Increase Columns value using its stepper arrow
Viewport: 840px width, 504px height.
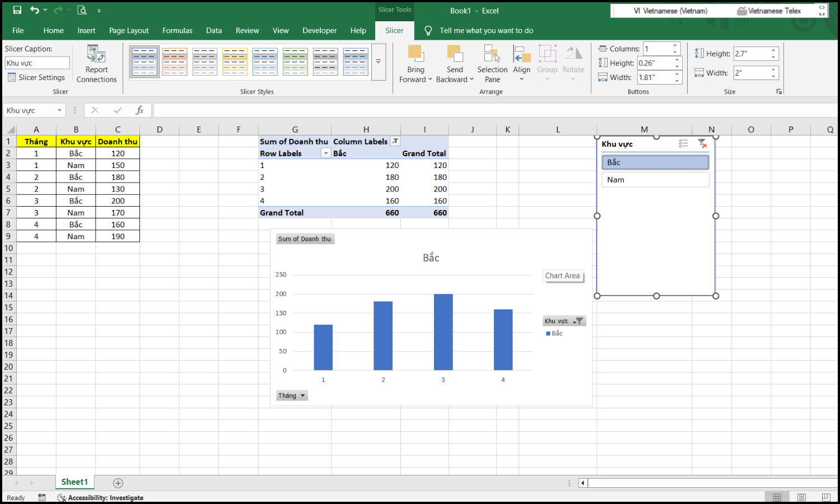click(x=675, y=45)
